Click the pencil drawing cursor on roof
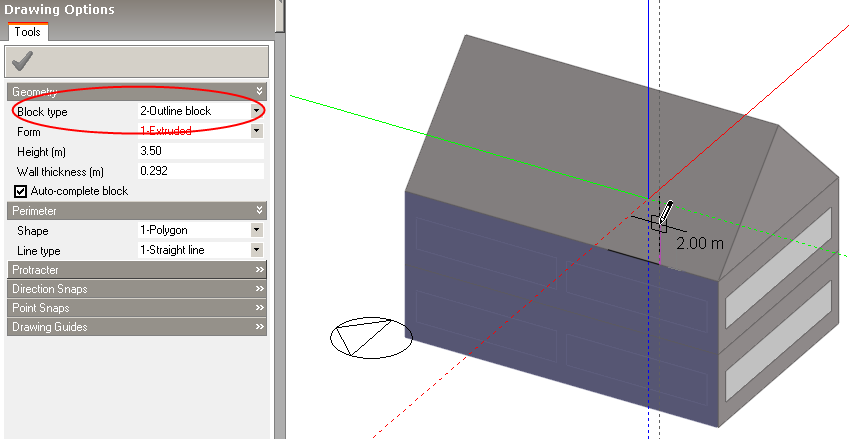 tap(662, 215)
